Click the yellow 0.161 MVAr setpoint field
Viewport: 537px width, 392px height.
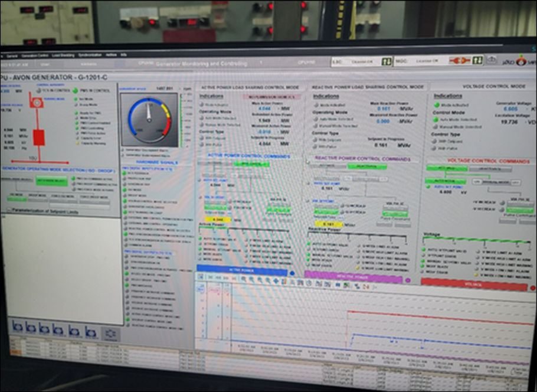tap(329, 224)
